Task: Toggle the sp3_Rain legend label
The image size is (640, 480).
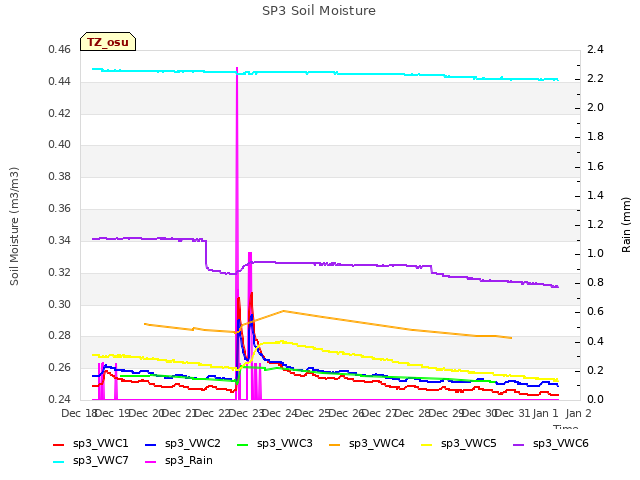Action: click(x=189, y=461)
